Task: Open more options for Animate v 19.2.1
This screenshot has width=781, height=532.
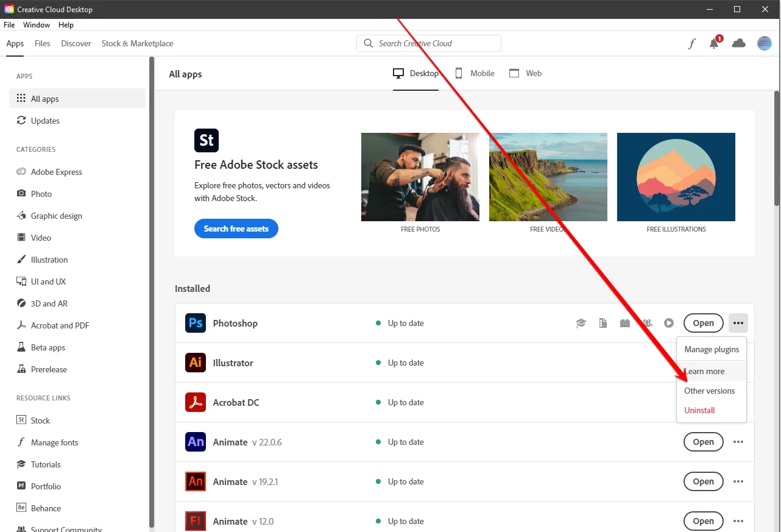Action: [x=738, y=481]
